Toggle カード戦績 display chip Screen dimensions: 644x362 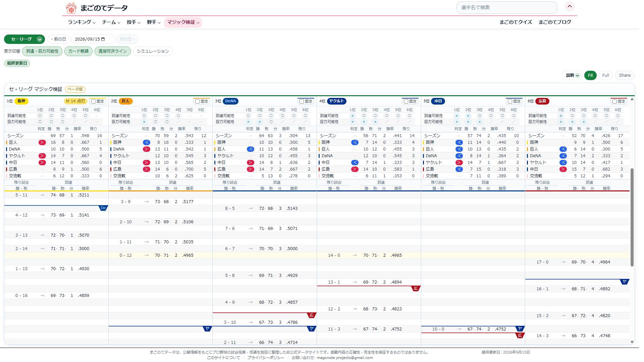click(78, 51)
